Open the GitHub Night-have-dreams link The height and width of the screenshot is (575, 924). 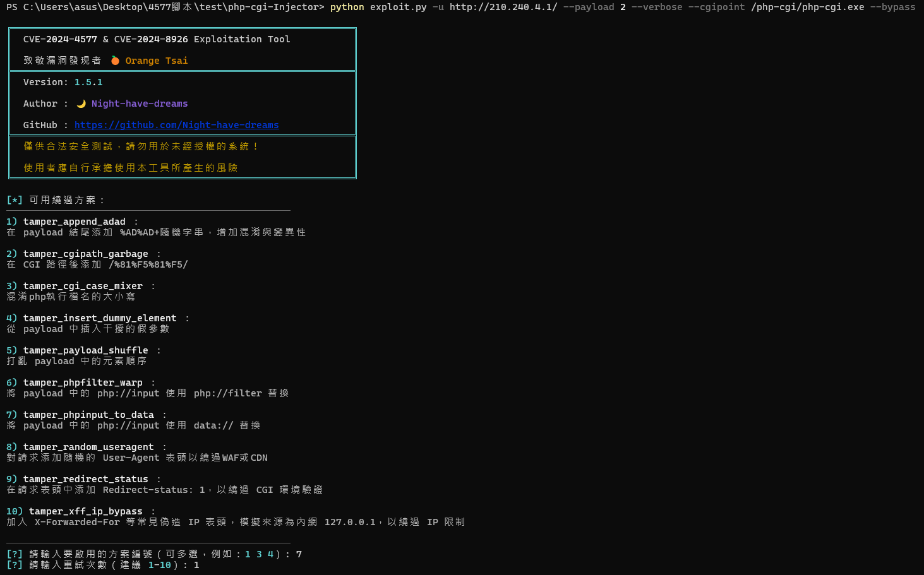click(176, 125)
